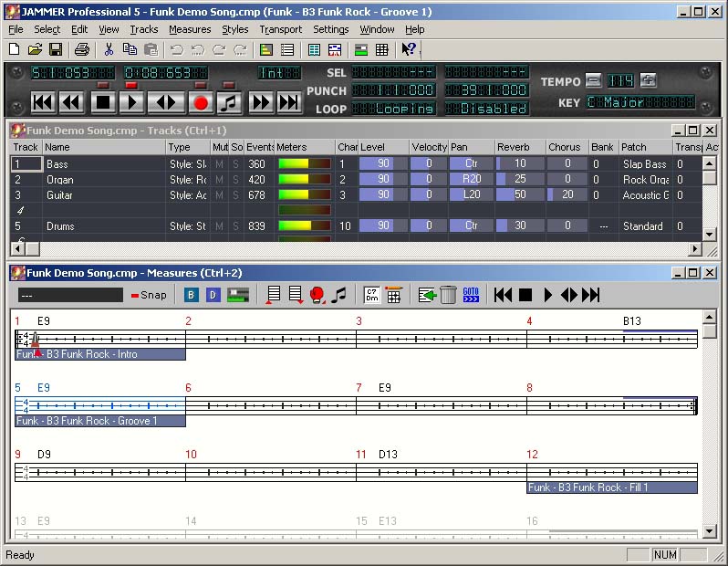
Task: Click the blue B button in Measures toolbar
Action: pos(191,295)
